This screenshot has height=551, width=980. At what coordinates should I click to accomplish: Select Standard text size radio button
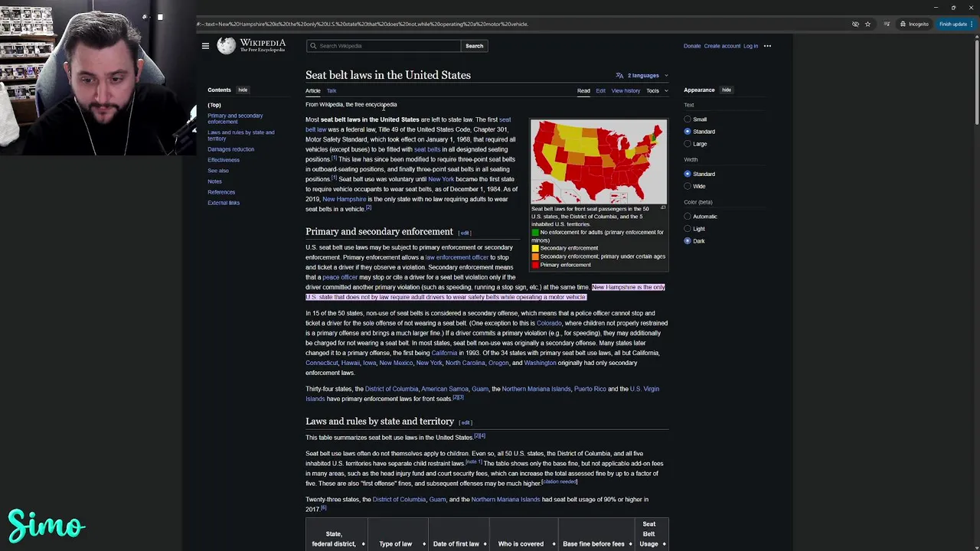pos(688,132)
